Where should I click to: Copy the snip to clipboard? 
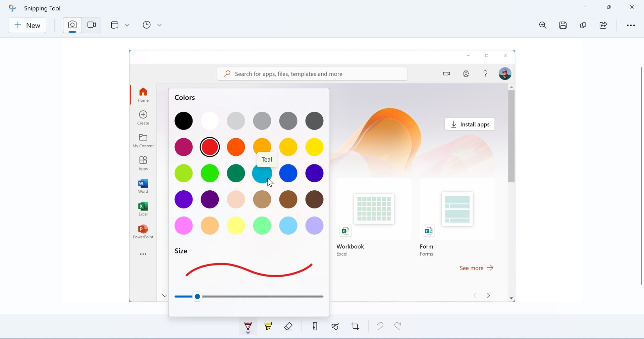[583, 26]
